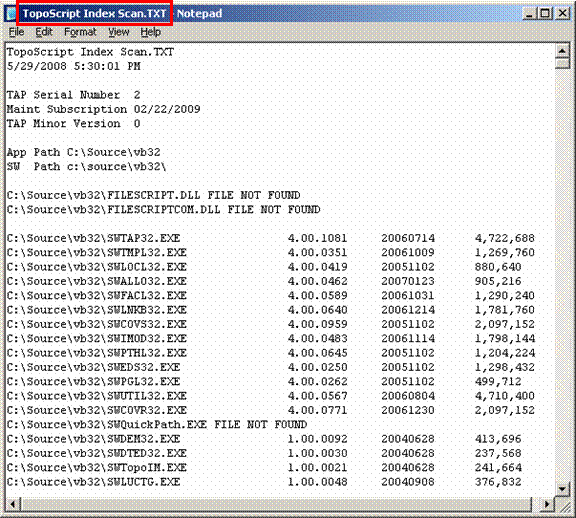Viewport: 576px width, 518px height.
Task: Click file size 241,664
Action: pos(498,467)
